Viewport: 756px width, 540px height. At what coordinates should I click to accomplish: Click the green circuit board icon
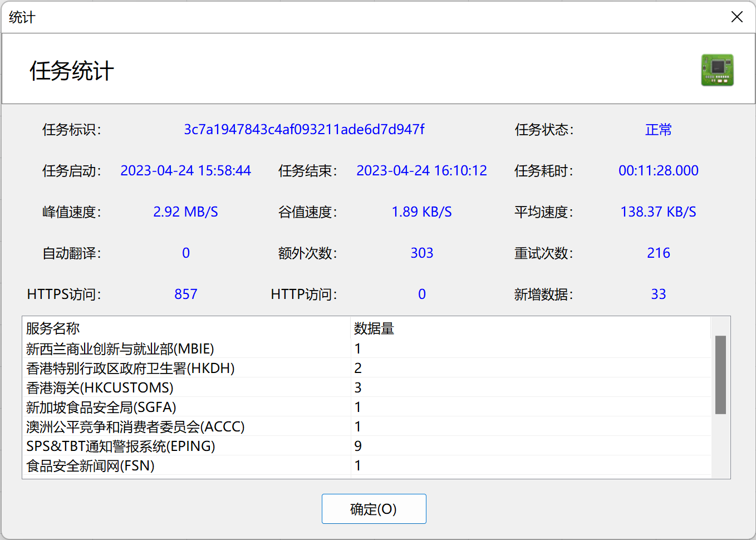[x=717, y=70]
